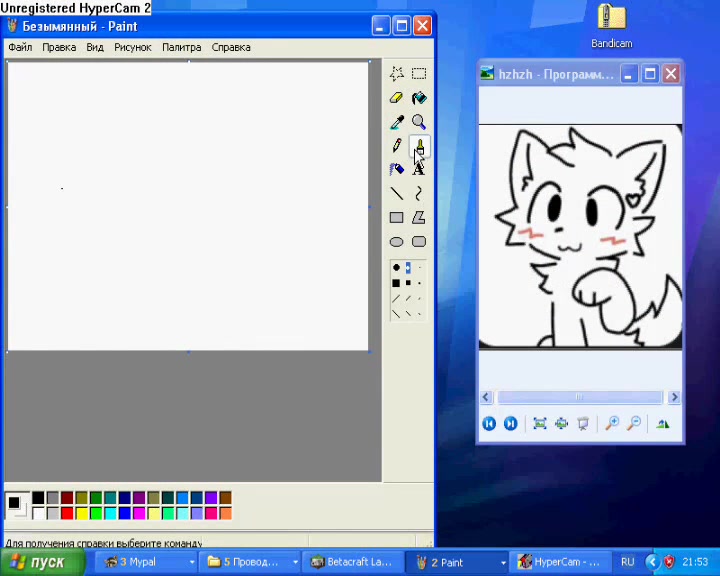
Task: Open the пуск Start button
Action: [x=43, y=562]
